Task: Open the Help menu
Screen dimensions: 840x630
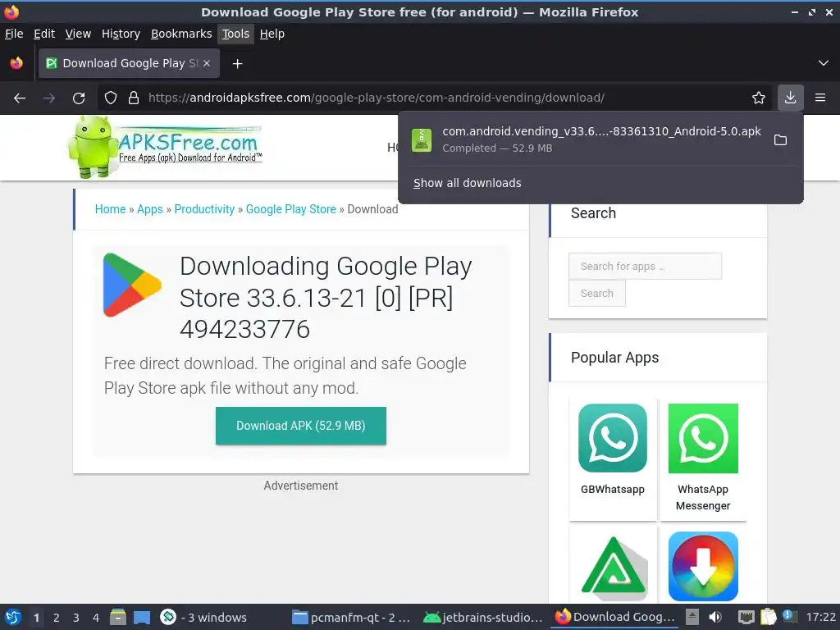Action: coord(272,34)
